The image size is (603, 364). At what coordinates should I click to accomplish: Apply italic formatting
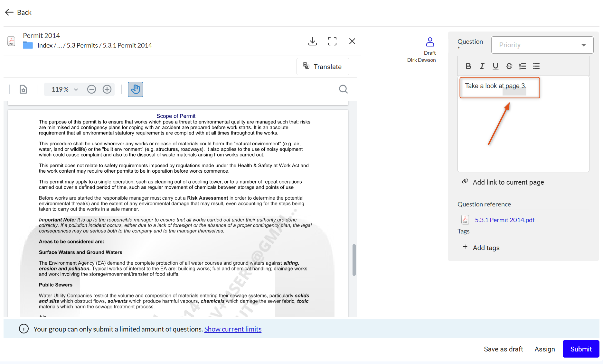pos(482,66)
